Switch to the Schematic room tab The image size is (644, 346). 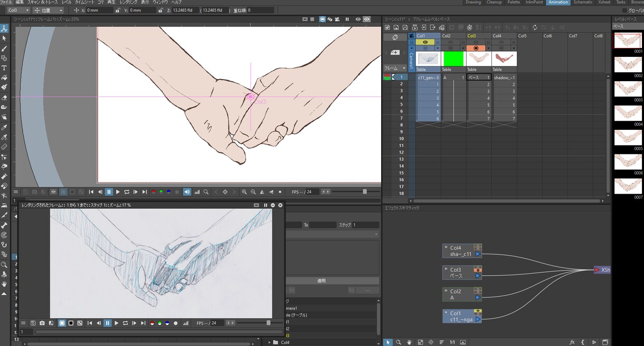tap(583, 3)
